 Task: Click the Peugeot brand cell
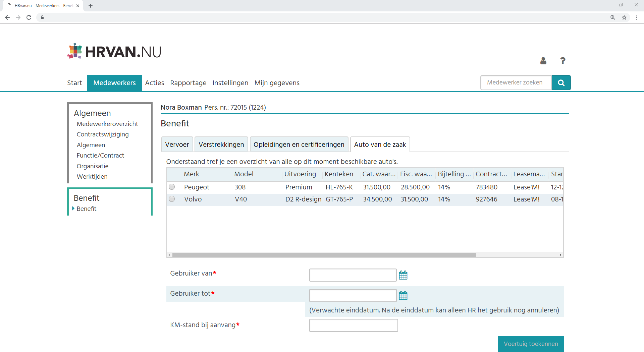tap(197, 187)
